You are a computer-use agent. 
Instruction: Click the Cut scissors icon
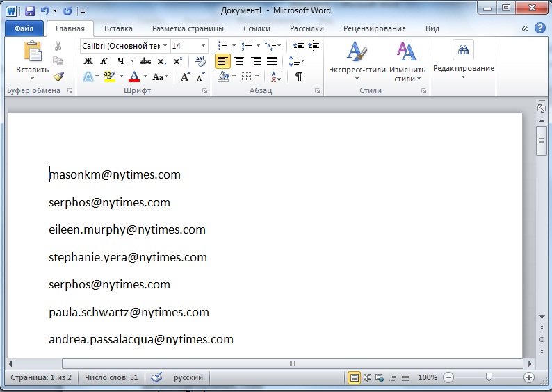(58, 46)
